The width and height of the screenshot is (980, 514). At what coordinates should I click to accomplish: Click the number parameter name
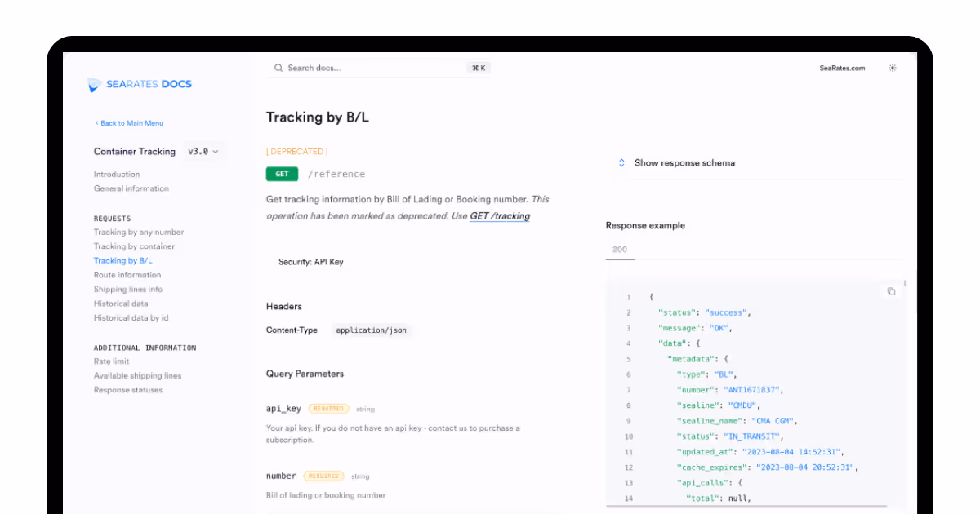[x=281, y=476]
